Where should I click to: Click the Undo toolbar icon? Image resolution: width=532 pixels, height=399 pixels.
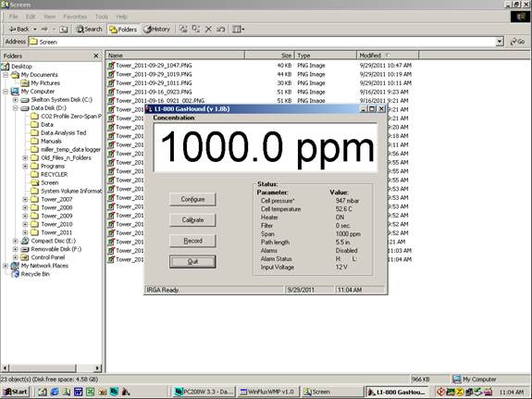click(220, 30)
